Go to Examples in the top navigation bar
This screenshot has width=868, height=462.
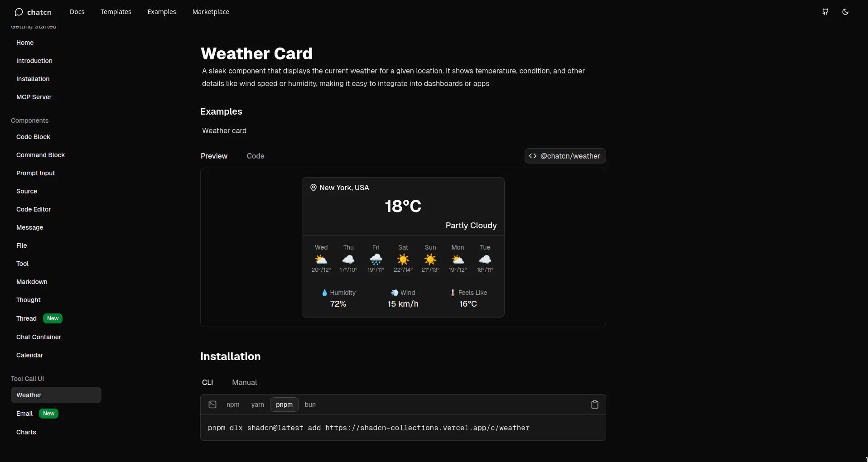pyautogui.click(x=162, y=12)
